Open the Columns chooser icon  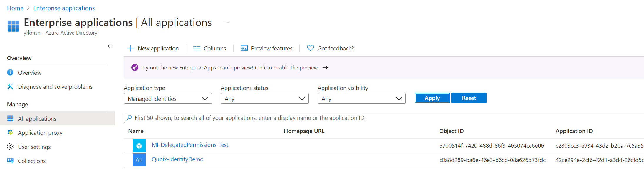(x=197, y=48)
